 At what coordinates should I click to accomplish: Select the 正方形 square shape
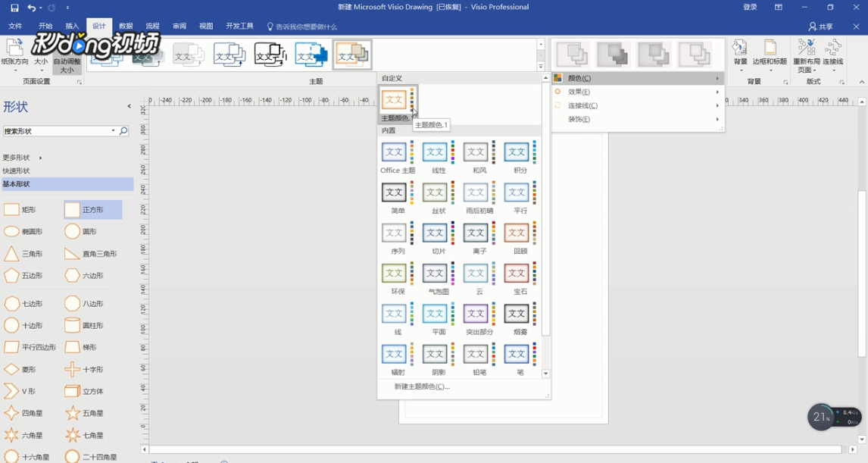click(92, 209)
